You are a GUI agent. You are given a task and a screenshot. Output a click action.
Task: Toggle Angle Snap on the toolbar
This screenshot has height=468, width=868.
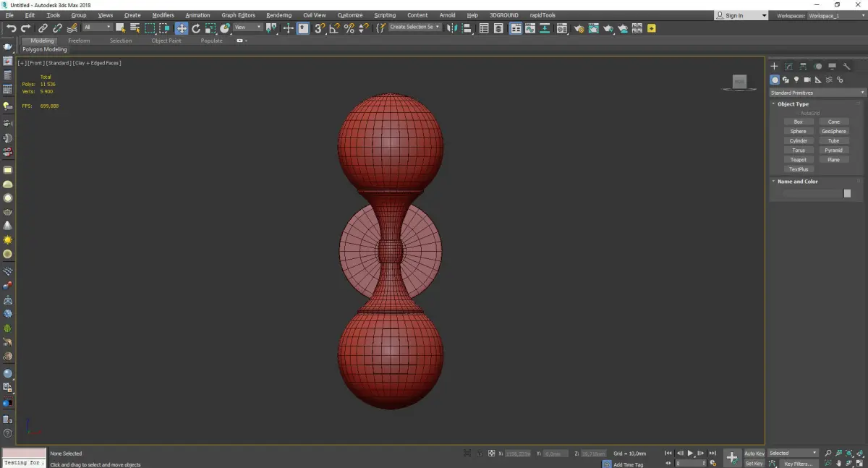[x=334, y=28]
